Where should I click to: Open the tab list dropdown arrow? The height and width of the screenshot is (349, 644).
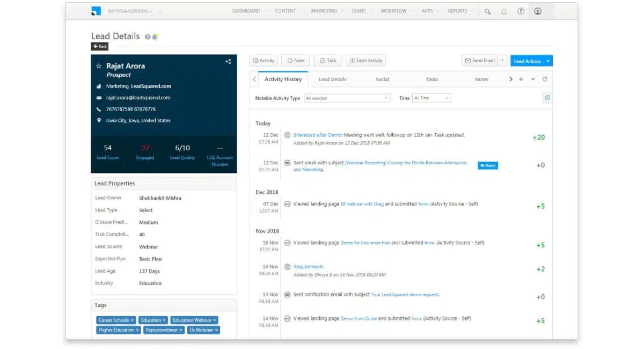pos(533,79)
